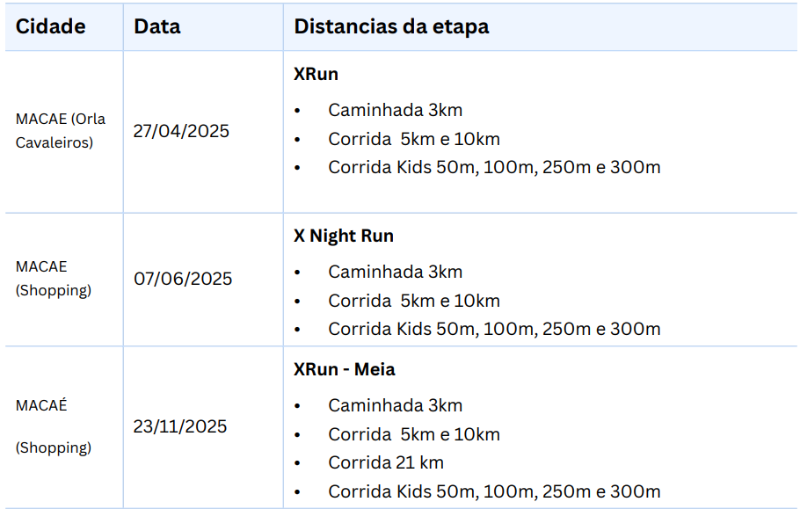800x516 pixels.
Task: Click Caminhada 3km under XRun - Meia
Action: click(395, 406)
